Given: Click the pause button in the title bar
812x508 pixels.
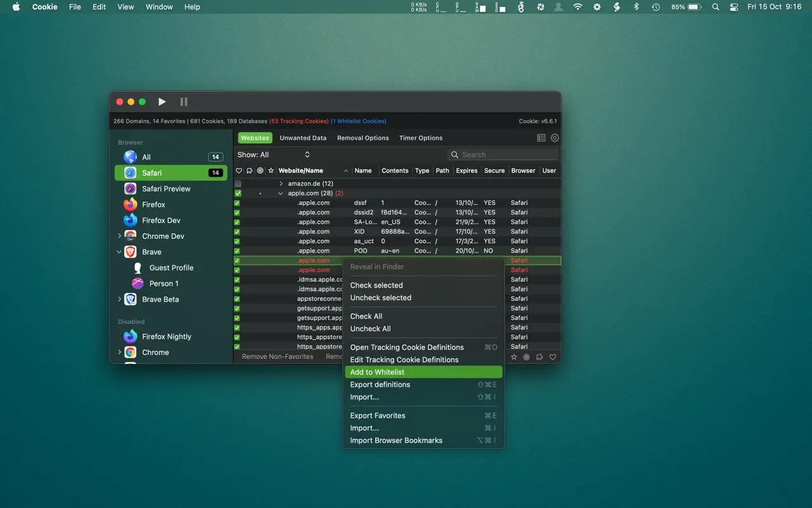Looking at the screenshot, I should click(x=184, y=102).
